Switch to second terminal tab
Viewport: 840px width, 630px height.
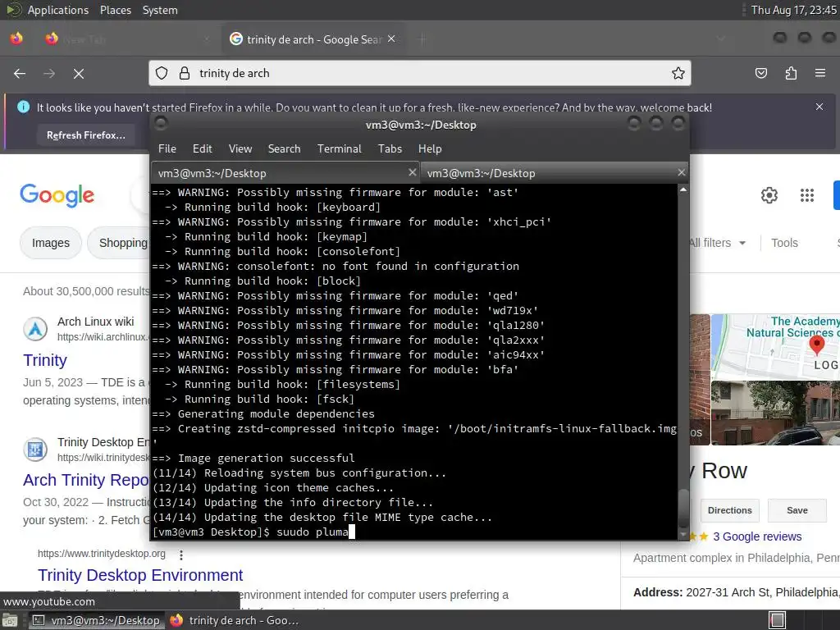(x=555, y=172)
